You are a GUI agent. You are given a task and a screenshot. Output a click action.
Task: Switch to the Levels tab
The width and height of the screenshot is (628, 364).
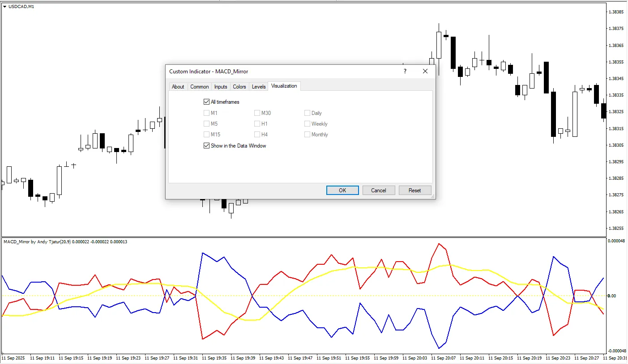259,87
